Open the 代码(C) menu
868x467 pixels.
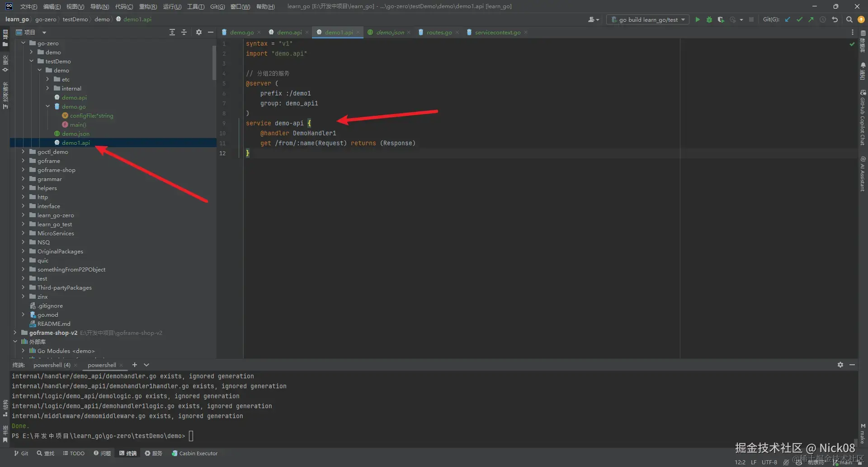coord(124,6)
